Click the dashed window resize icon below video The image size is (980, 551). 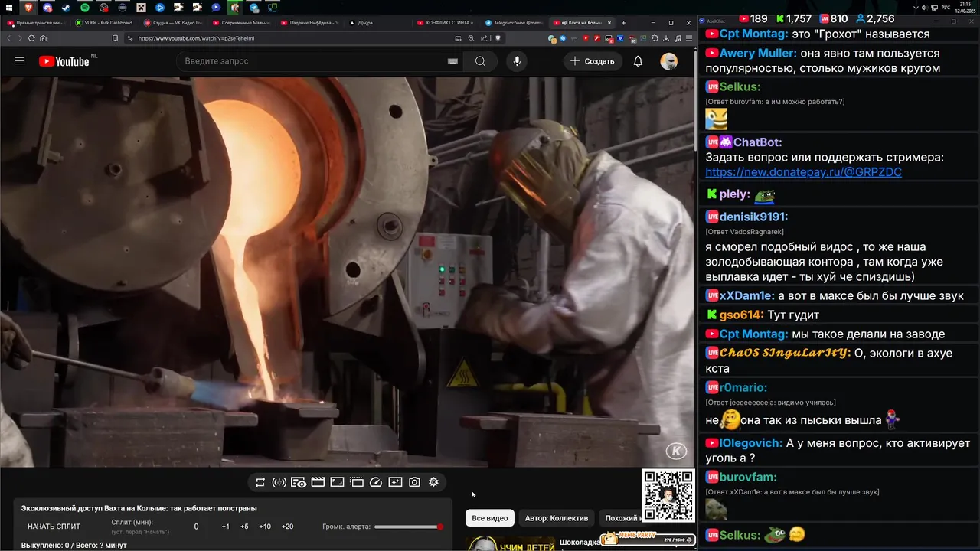(x=357, y=482)
